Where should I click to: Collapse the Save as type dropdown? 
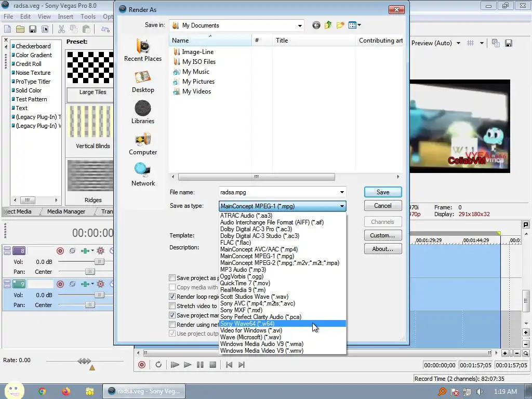pyautogui.click(x=342, y=206)
